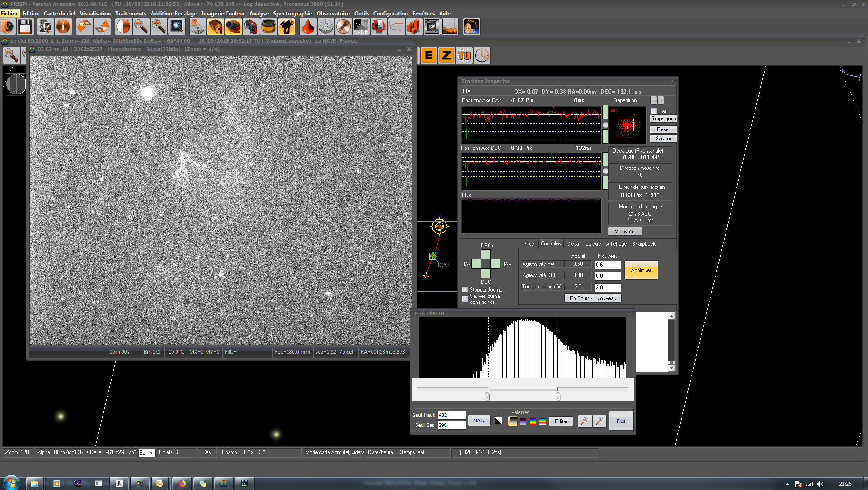This screenshot has height=490, width=868.
Task: Click the floppy disk save icon
Action: pos(25,27)
